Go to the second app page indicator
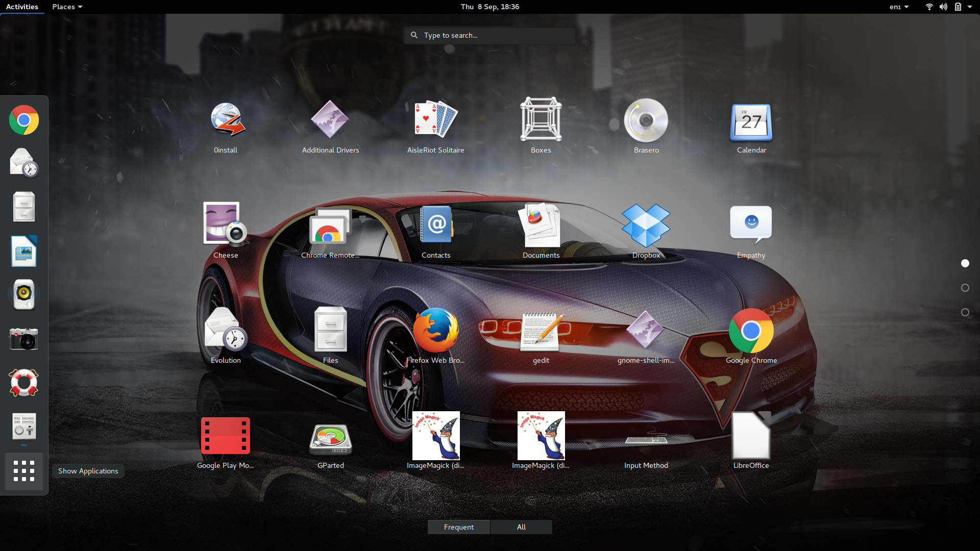 pyautogui.click(x=965, y=288)
